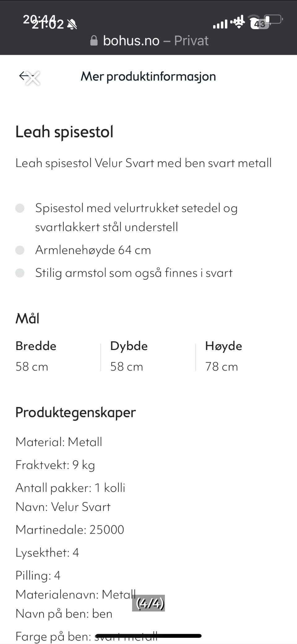This screenshot has width=297, height=644.
Task: Tap the first bullet dot beside Spisestol
Action: tap(20, 208)
